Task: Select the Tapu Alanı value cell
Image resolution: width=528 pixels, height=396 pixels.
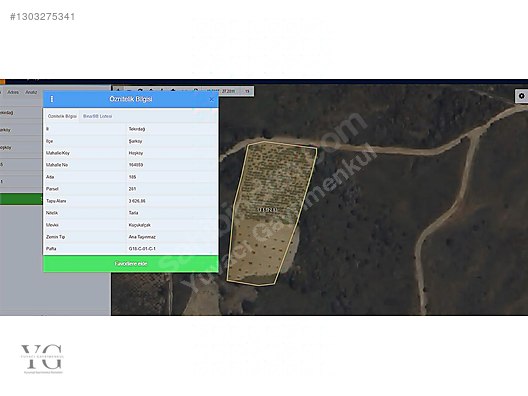Action: [172, 201]
